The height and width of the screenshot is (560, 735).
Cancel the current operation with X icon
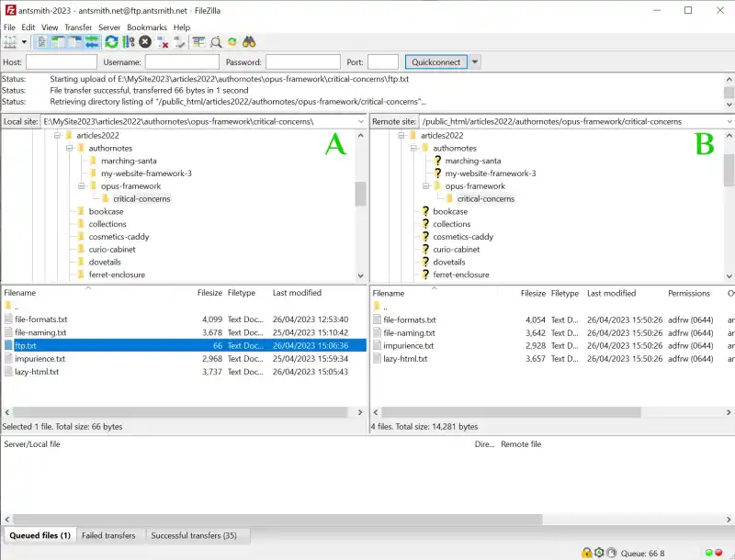tap(145, 42)
